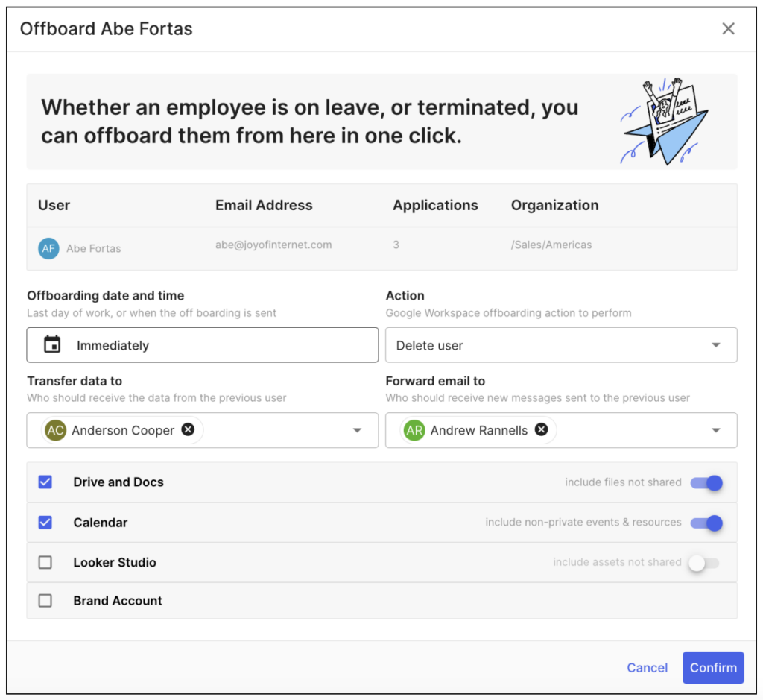The height and width of the screenshot is (700, 763).
Task: Enable include assets not shared toggle
Action: (704, 563)
